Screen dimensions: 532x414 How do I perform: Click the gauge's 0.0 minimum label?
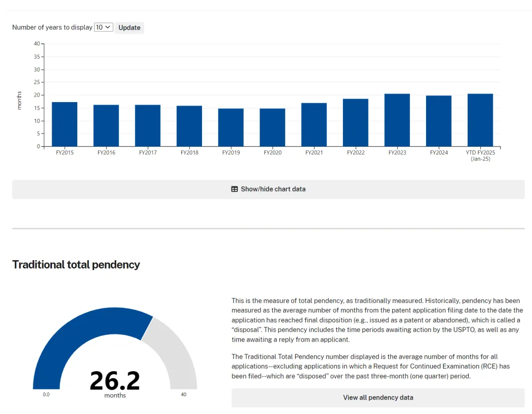tap(46, 394)
